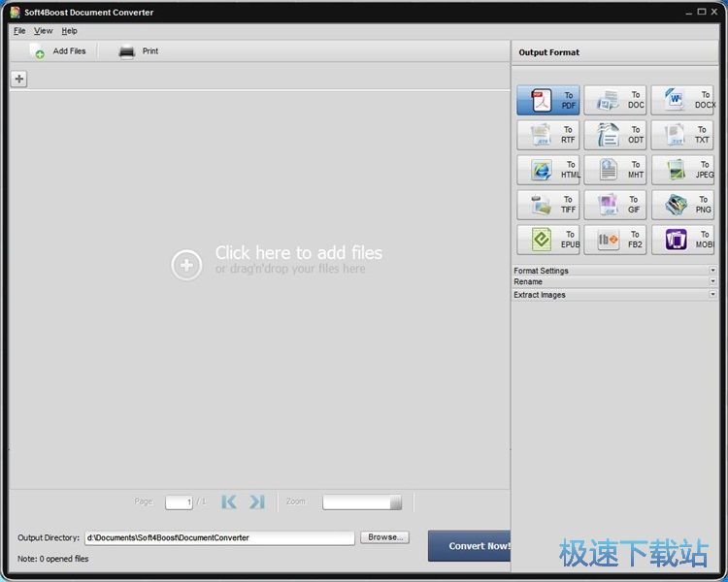The image size is (728, 582).
Task: Pick the To JPEG output format
Action: [682, 170]
